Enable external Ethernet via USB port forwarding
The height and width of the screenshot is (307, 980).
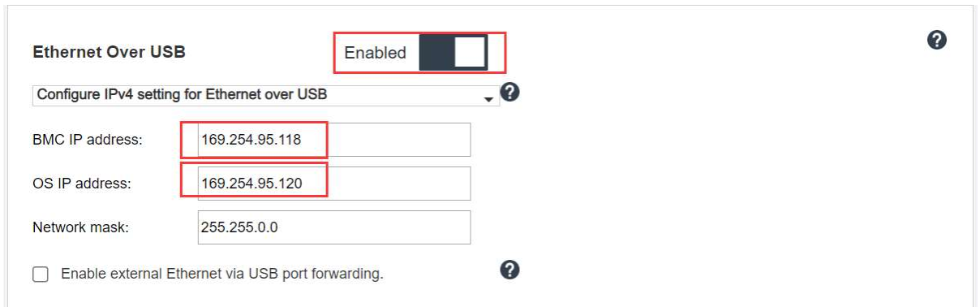pos(41,275)
